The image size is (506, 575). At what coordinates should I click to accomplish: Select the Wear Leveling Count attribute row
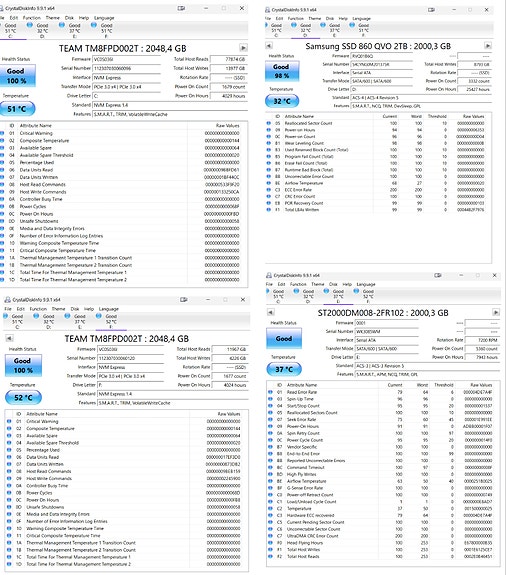(378, 143)
